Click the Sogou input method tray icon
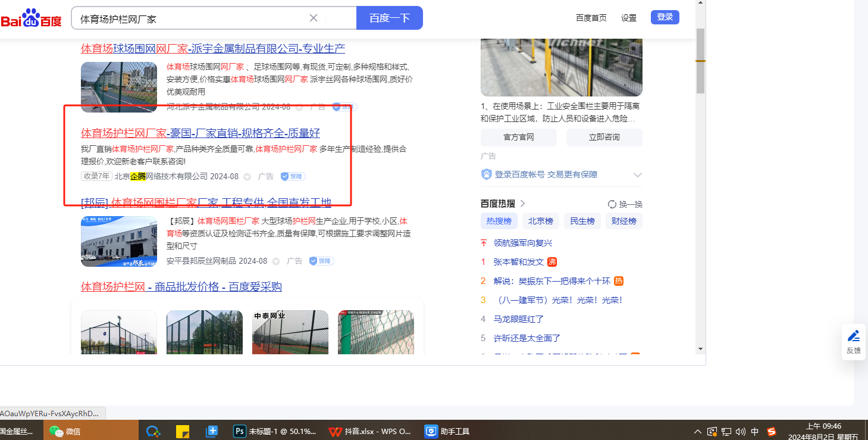The width and height of the screenshot is (868, 440). pos(772,431)
